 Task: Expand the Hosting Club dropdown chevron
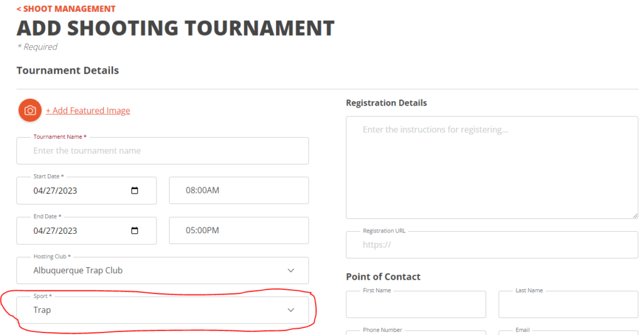pos(291,270)
